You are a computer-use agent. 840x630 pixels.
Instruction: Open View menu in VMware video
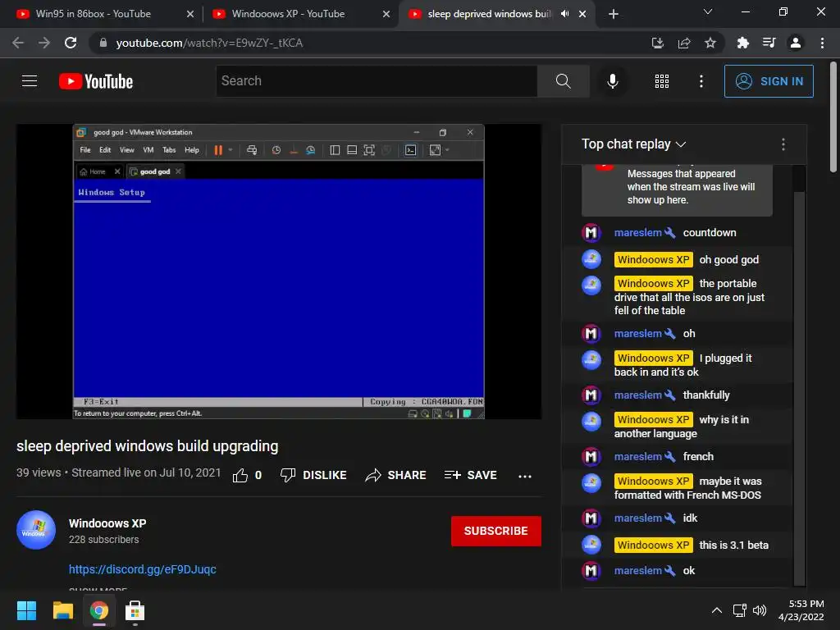click(x=127, y=150)
